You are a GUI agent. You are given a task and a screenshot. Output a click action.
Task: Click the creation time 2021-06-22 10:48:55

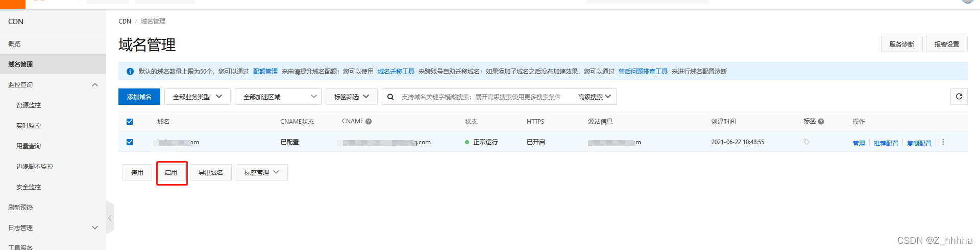(x=738, y=142)
